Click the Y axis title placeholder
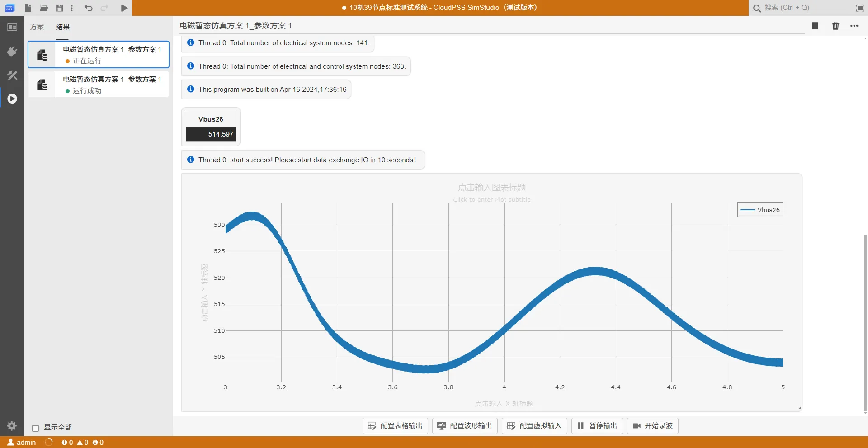The image size is (868, 448). pyautogui.click(x=204, y=292)
